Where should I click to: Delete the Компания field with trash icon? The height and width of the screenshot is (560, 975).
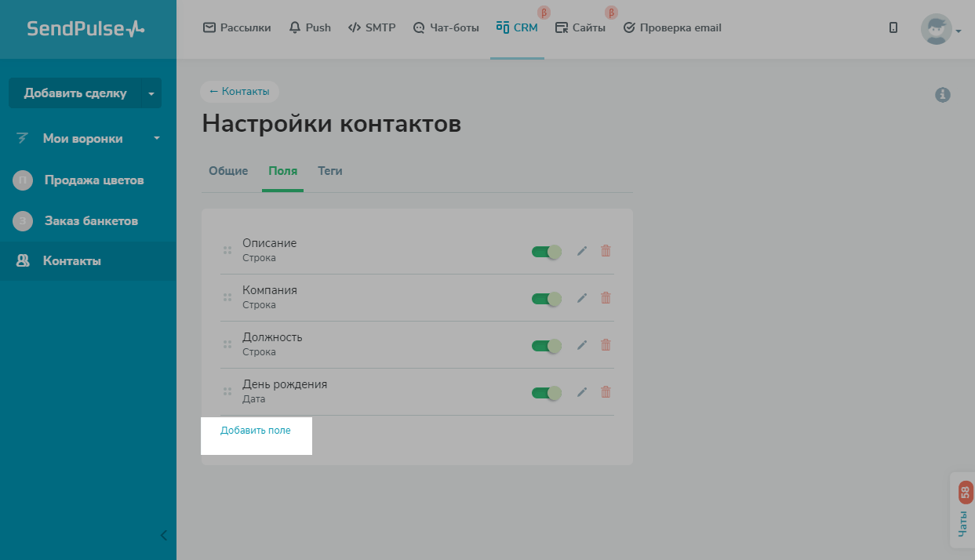click(x=606, y=298)
